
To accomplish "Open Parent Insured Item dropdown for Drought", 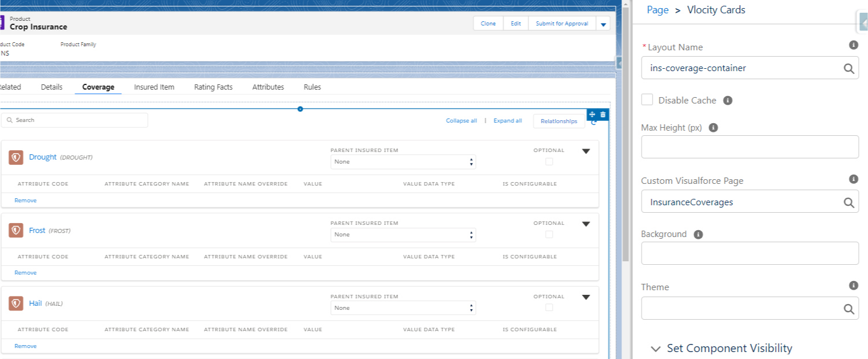I will 403,162.
